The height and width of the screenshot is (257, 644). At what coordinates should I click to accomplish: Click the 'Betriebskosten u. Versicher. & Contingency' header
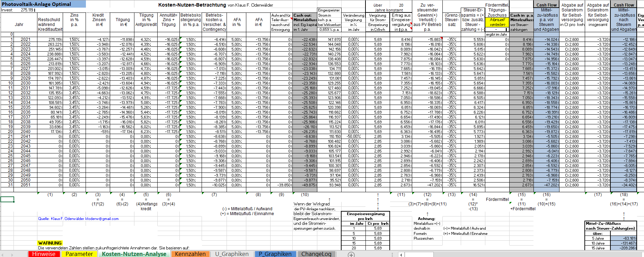tap(214, 22)
